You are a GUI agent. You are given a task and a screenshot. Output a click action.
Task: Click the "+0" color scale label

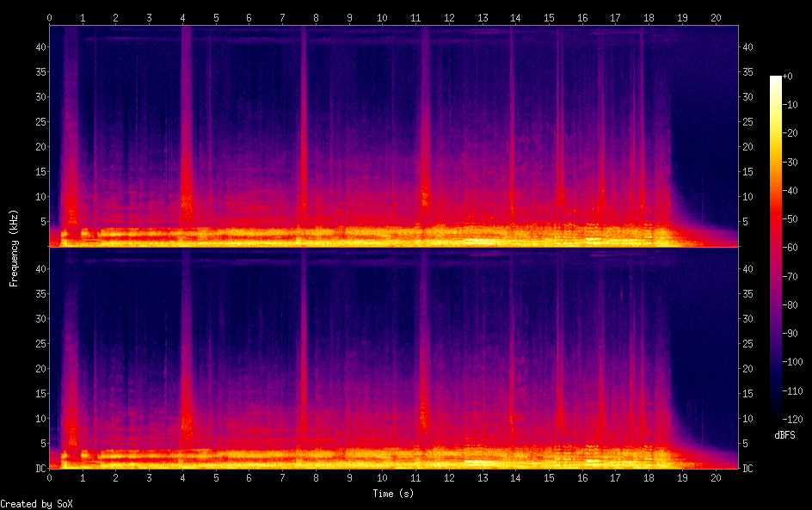coord(787,76)
